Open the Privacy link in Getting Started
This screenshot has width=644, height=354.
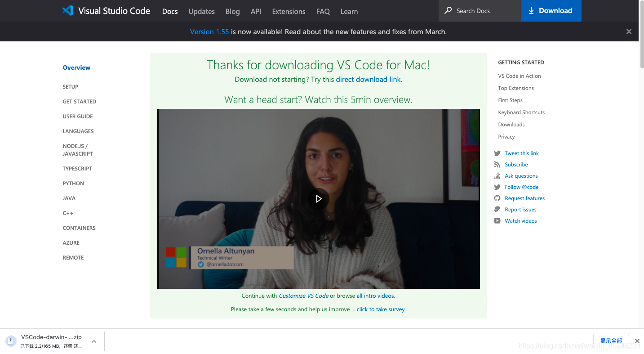pos(506,137)
